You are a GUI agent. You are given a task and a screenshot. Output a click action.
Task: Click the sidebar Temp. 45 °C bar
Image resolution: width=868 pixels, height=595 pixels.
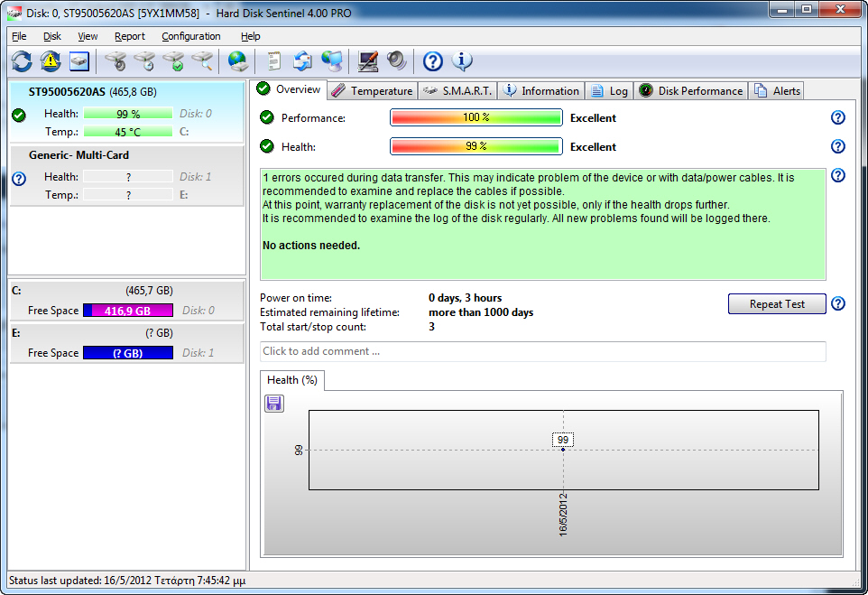128,132
